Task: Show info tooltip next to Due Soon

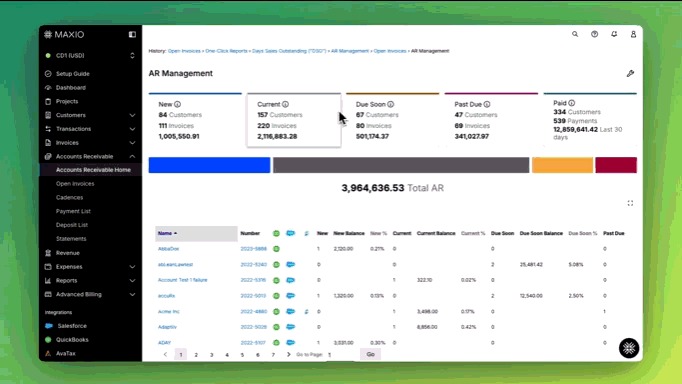Action: pos(391,104)
